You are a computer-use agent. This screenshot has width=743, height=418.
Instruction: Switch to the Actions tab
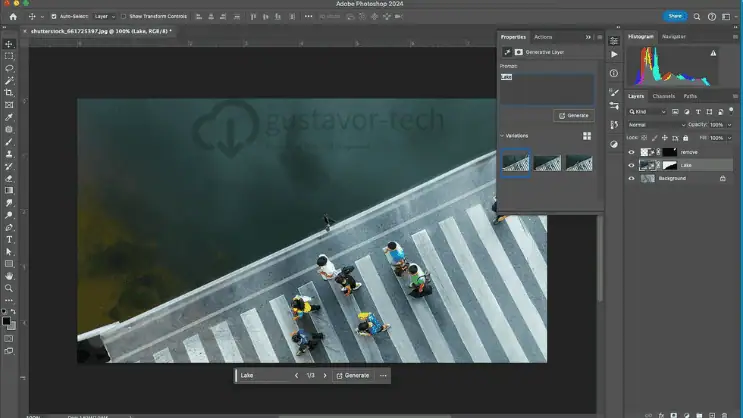(x=543, y=37)
